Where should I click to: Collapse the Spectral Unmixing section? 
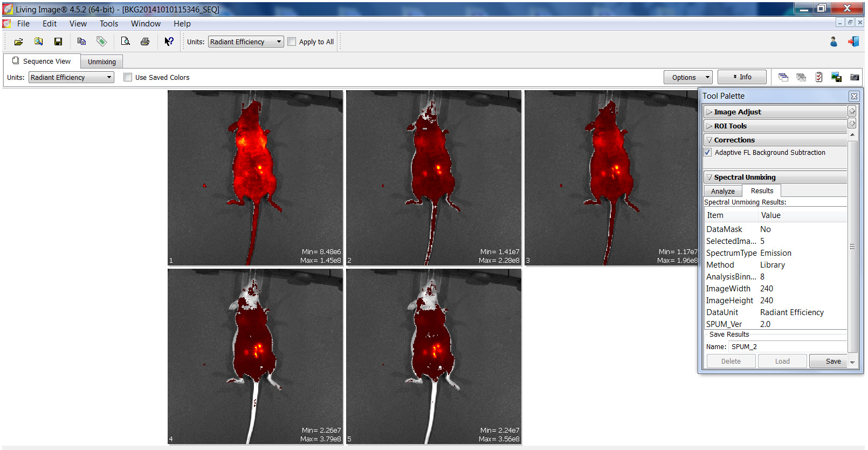[x=775, y=177]
